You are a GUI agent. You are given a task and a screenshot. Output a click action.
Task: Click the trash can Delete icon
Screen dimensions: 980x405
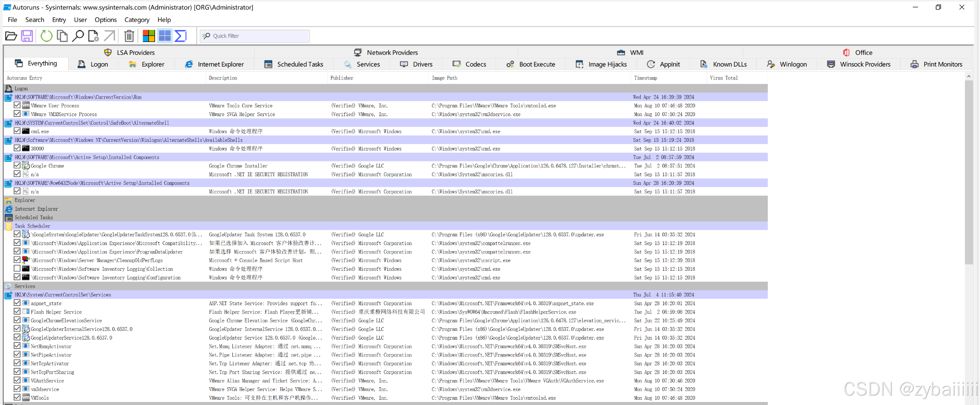(x=129, y=36)
